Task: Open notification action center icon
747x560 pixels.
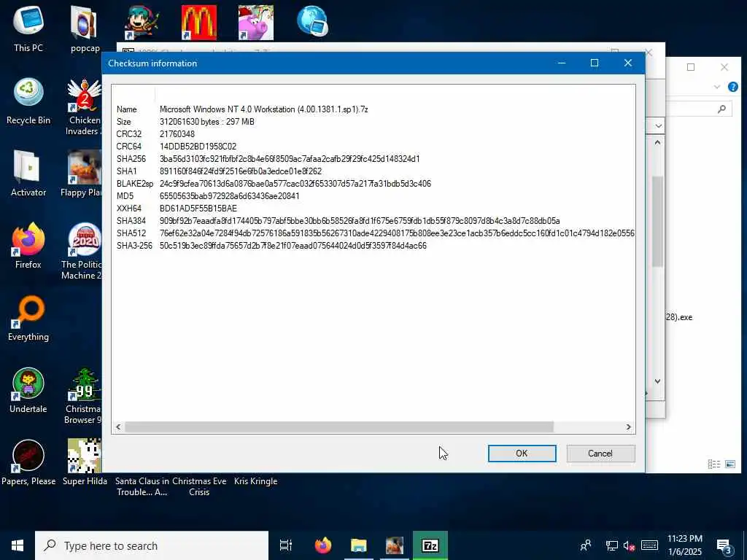Action: click(724, 545)
